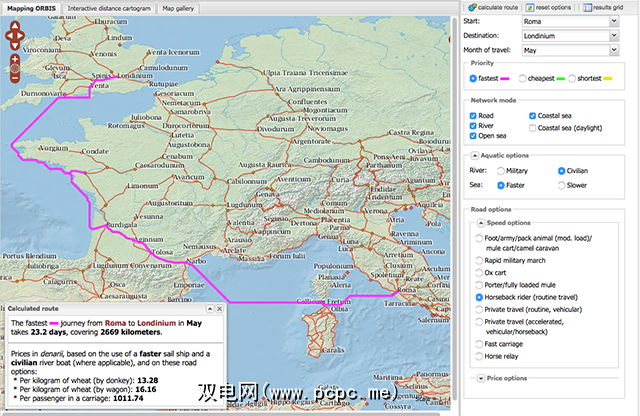Uncheck the River network mode checkbox

coord(474,128)
